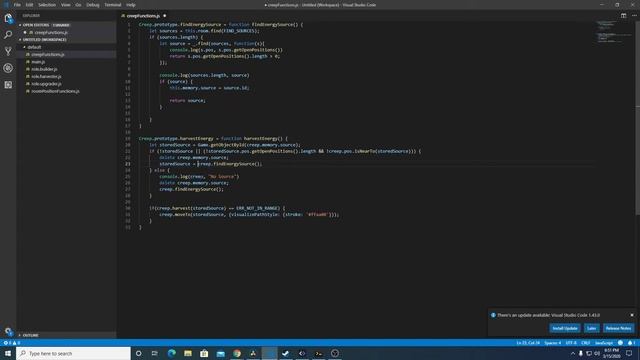The image size is (640, 360).
Task: Collapse the Open Editors section
Action: tap(67, 25)
